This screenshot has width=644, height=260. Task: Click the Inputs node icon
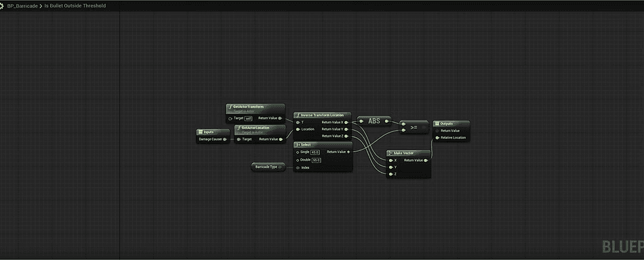click(201, 132)
